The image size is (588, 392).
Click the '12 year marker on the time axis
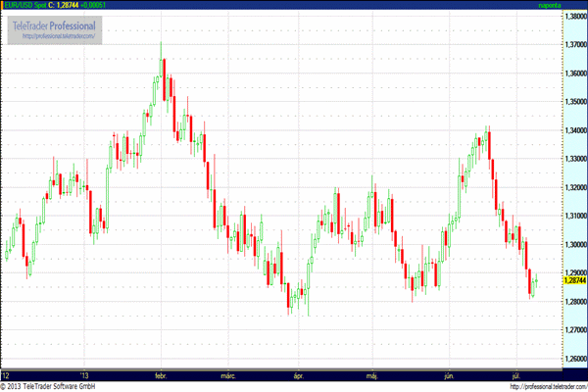coord(7,374)
